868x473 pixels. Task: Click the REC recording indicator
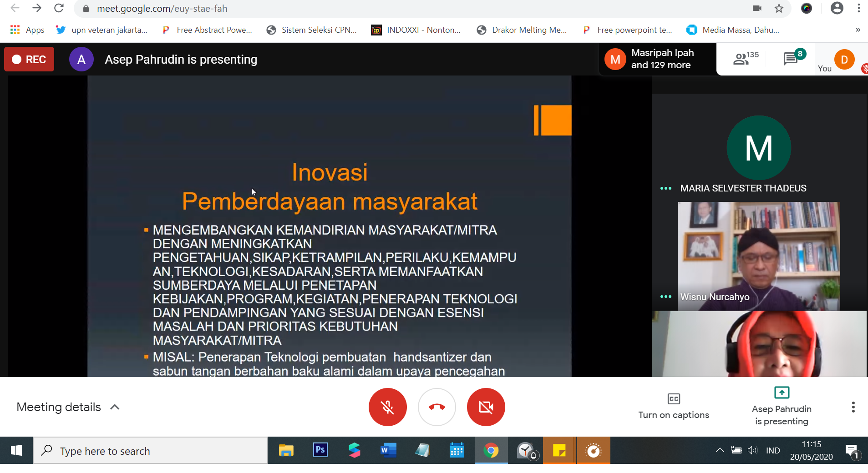(29, 60)
